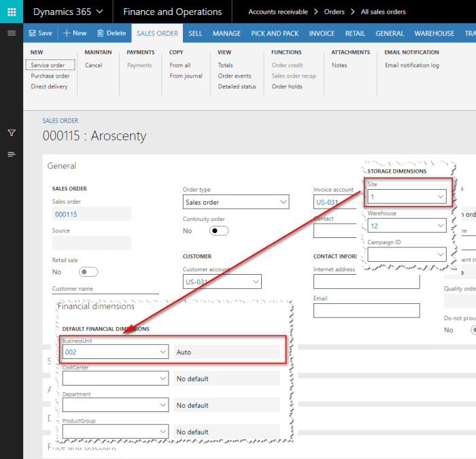Show the related information list icon
This screenshot has height=459, width=476.
tap(12, 154)
